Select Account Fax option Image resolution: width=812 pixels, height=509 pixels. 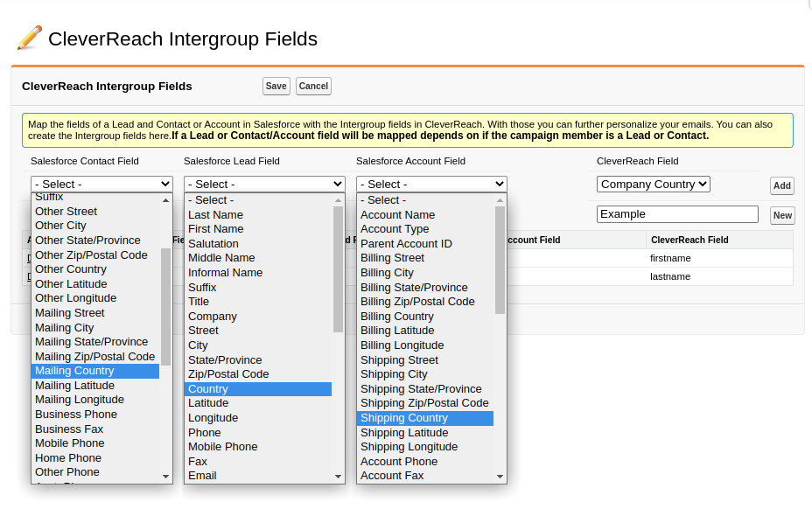click(425, 476)
